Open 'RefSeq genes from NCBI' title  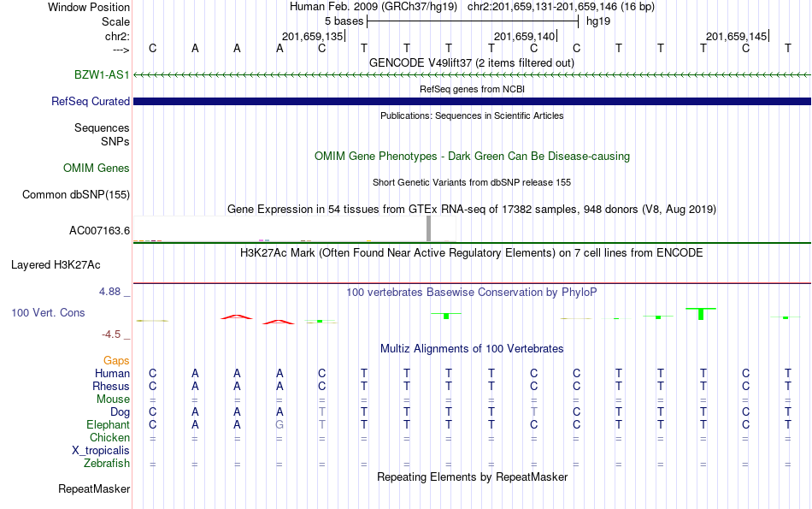click(x=472, y=89)
